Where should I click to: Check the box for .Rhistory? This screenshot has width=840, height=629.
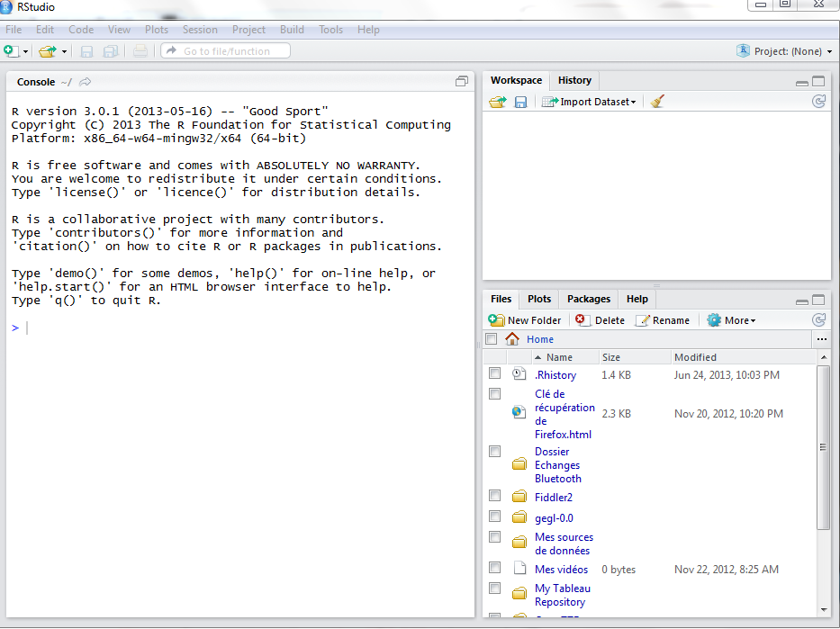pos(495,373)
